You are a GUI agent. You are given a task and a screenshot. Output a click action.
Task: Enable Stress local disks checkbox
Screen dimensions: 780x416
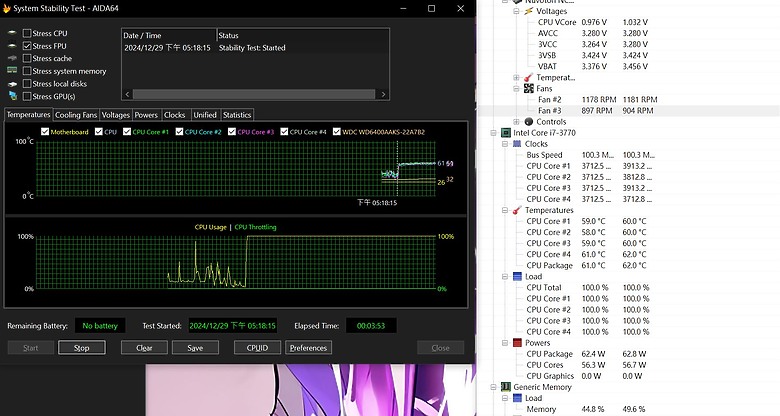(x=27, y=84)
